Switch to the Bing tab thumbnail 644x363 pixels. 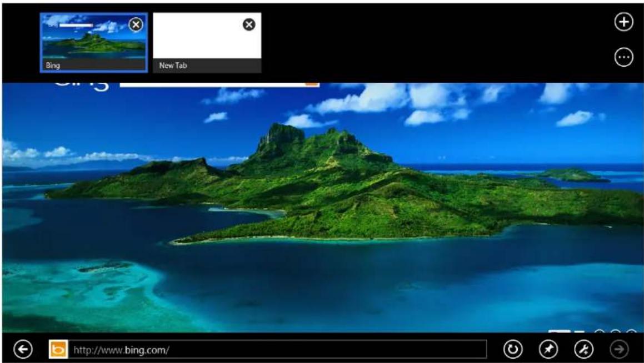(x=94, y=43)
